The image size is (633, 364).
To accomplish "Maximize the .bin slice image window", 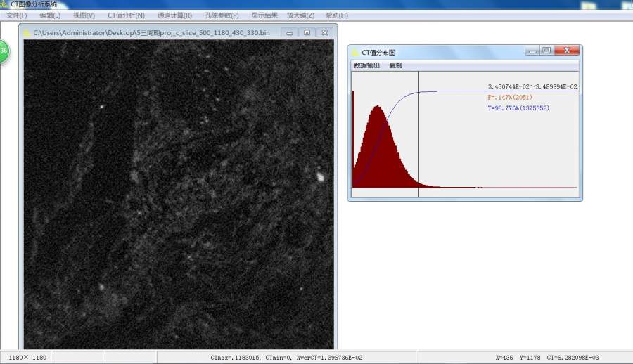I will [307, 32].
